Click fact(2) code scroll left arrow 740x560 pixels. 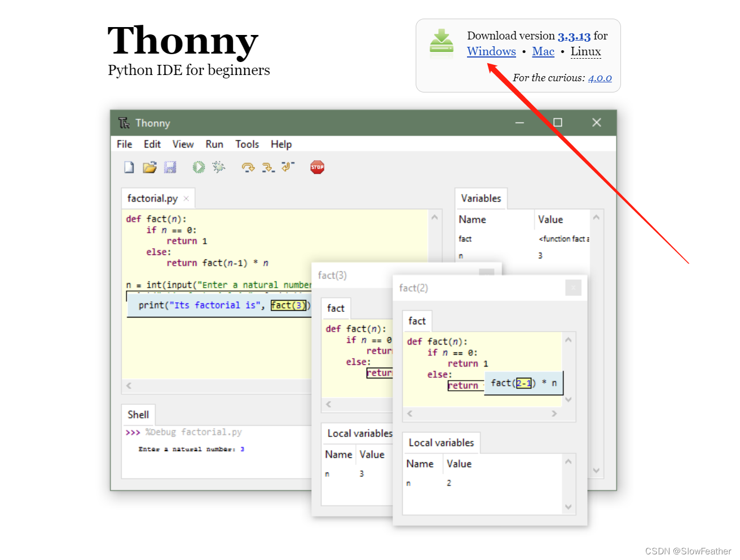[x=409, y=413]
